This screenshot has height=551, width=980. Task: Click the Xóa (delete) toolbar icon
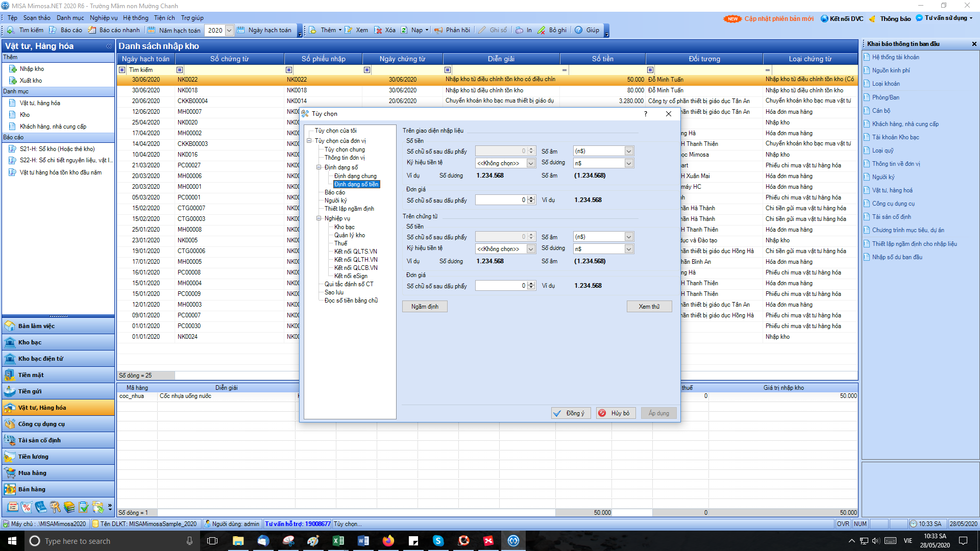[378, 30]
